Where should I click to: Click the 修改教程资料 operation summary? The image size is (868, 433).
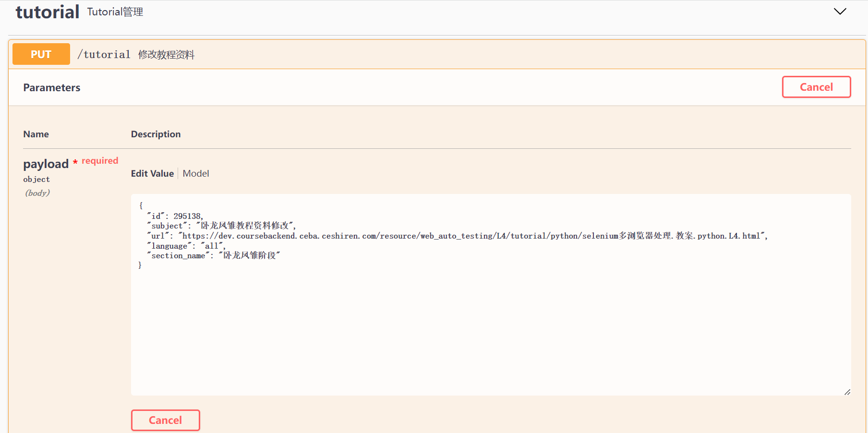(167, 55)
